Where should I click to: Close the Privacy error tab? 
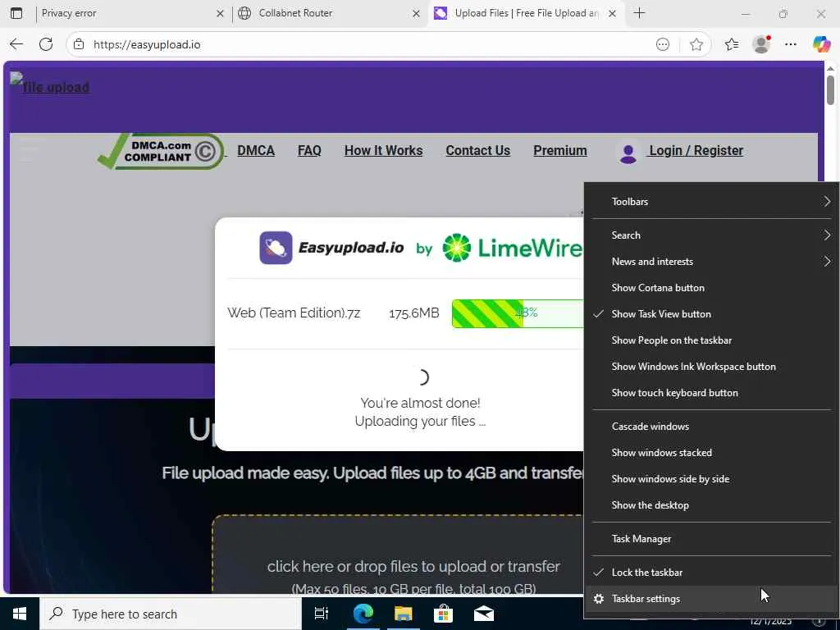[220, 14]
